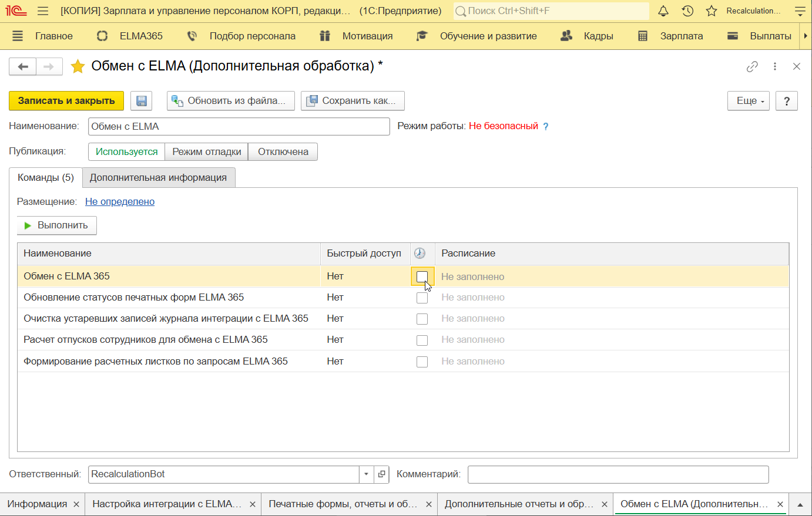This screenshot has height=516, width=812.
Task: Switch to Печатные формы, отчеты window tab
Action: coord(343,504)
